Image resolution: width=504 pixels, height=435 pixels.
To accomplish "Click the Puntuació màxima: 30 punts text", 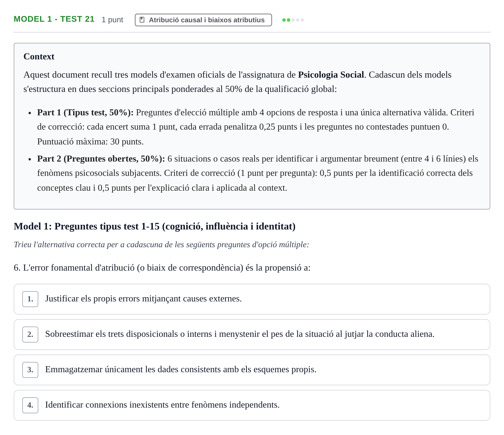I will click(90, 142).
